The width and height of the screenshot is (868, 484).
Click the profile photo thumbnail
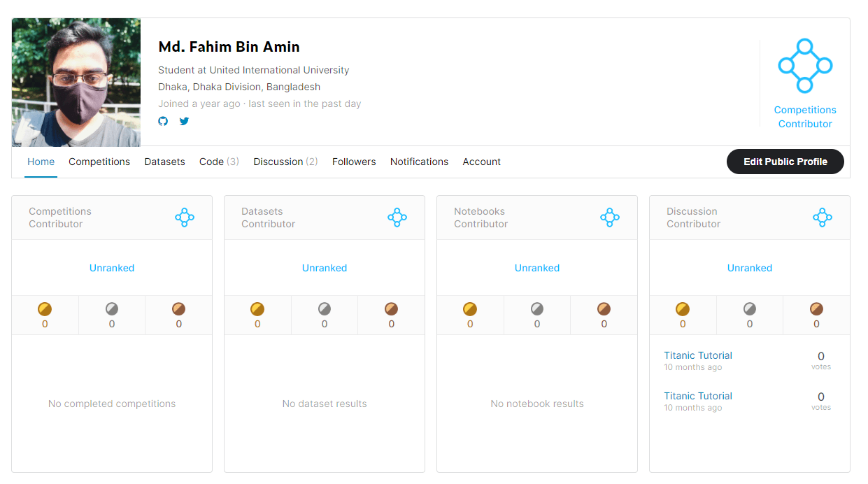[76, 83]
